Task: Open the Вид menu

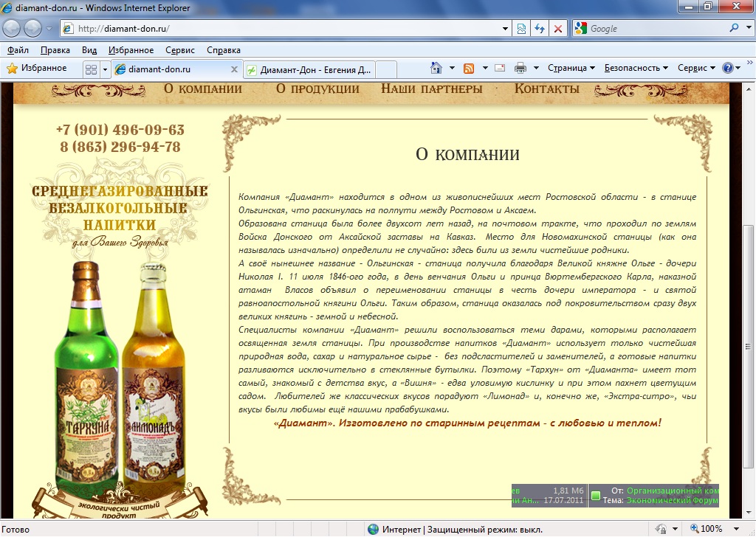Action: click(89, 50)
